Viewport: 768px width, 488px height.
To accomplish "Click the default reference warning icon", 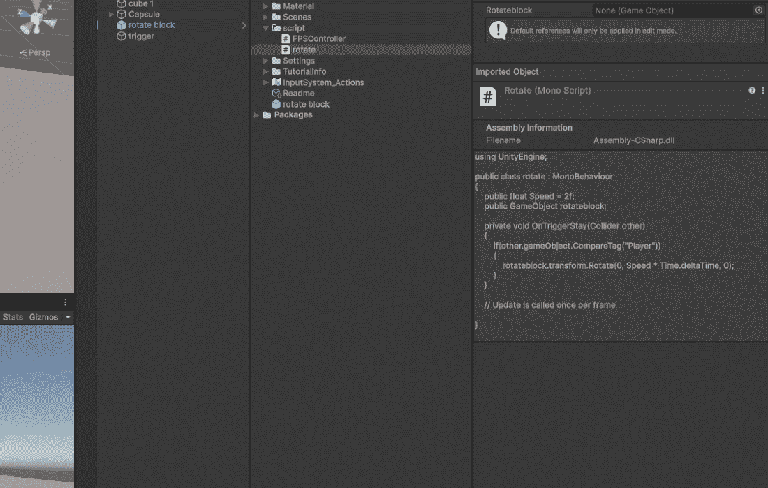I will tap(498, 30).
